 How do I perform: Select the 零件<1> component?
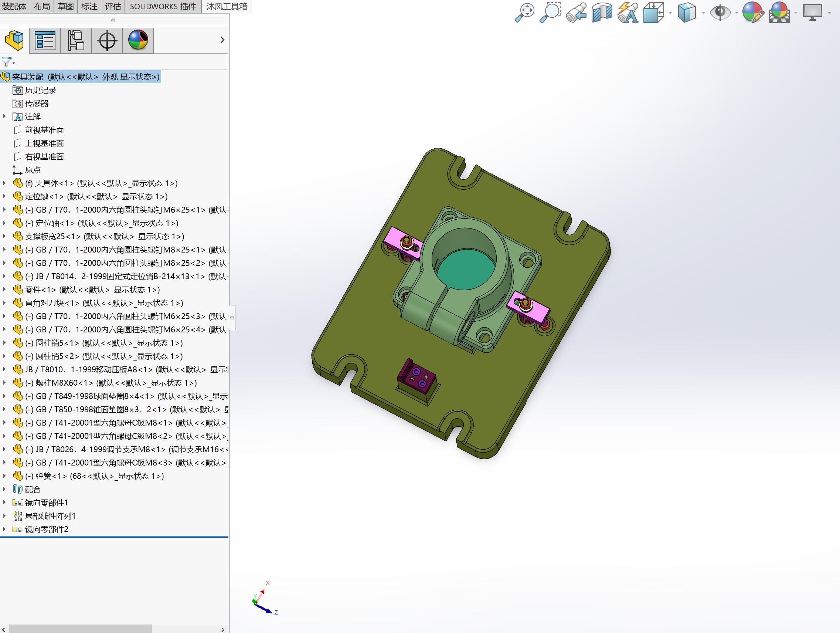(86, 290)
